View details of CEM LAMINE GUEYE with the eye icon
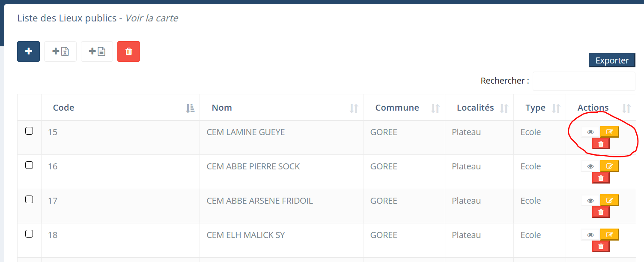The width and height of the screenshot is (644, 262). point(590,132)
